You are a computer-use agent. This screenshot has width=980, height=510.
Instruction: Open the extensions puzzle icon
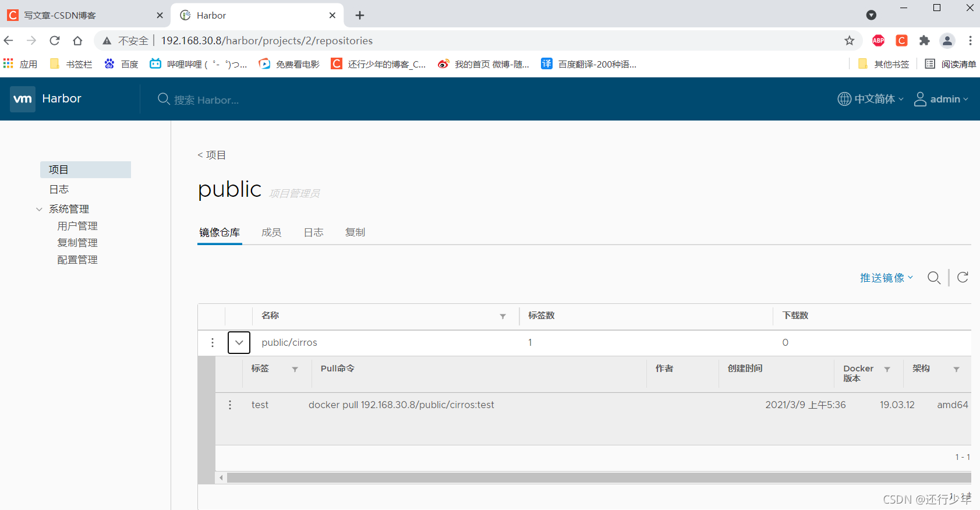point(924,40)
